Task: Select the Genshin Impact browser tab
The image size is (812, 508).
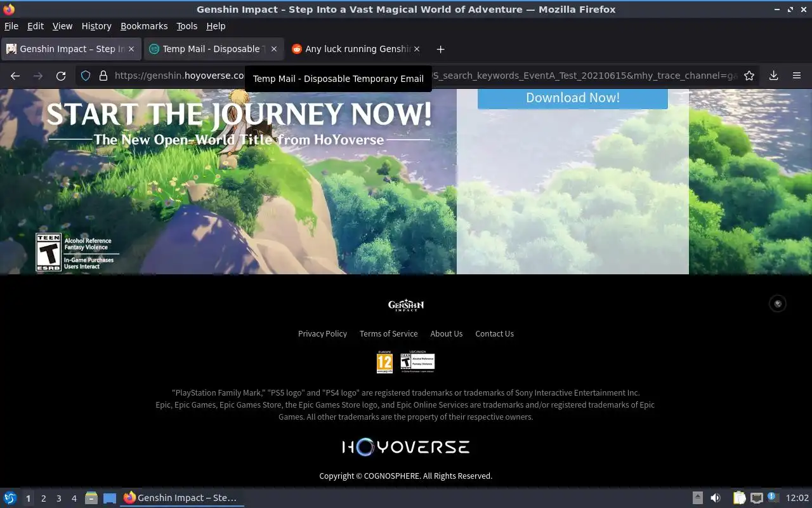Action: coord(70,49)
